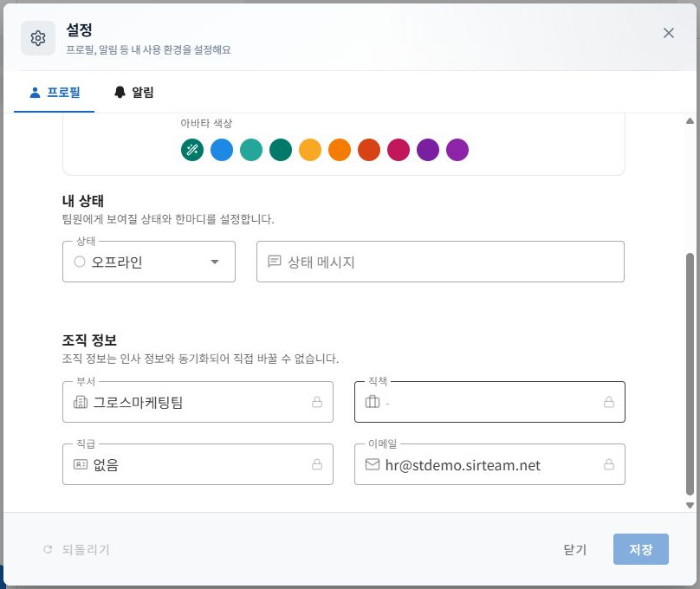Choose the dark purple avatar color
The image size is (700, 589).
coord(428,150)
